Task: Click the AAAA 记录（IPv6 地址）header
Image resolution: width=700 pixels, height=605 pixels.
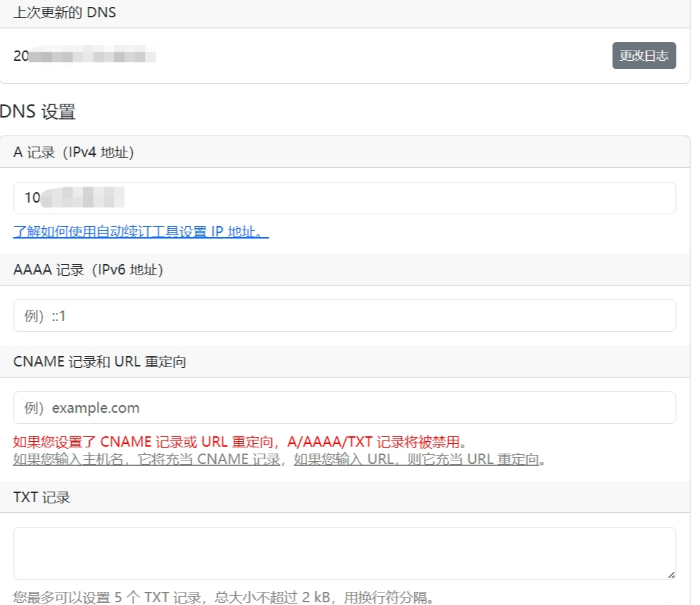Action: [x=88, y=270]
